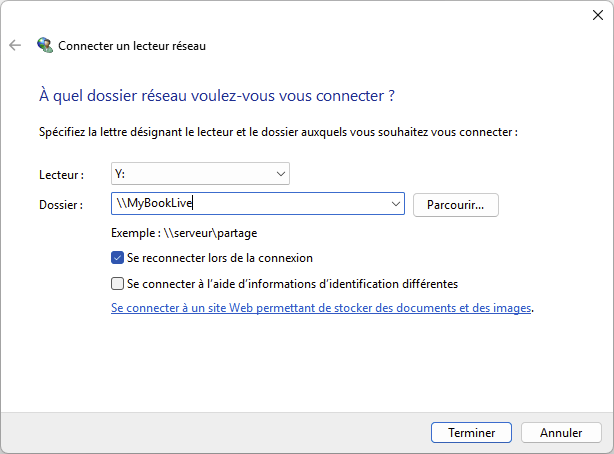Enable the different identification credentials checkbox
Image resolution: width=614 pixels, height=454 pixels.
[118, 284]
